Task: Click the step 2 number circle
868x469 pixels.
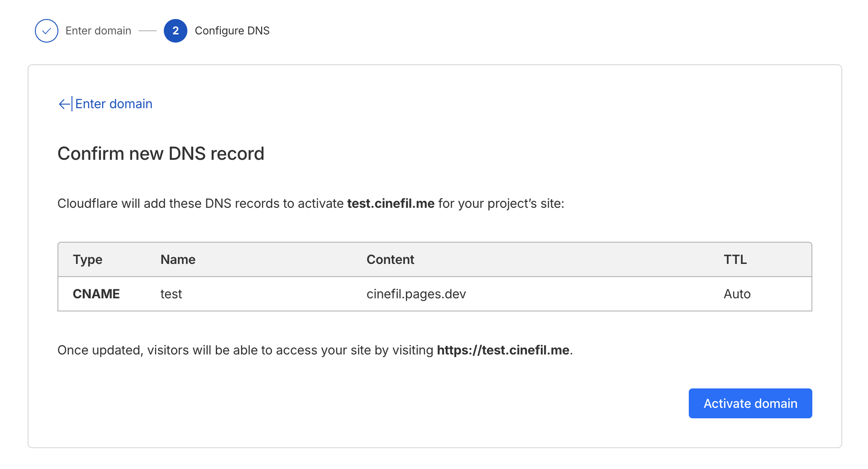Action: pyautogui.click(x=176, y=31)
